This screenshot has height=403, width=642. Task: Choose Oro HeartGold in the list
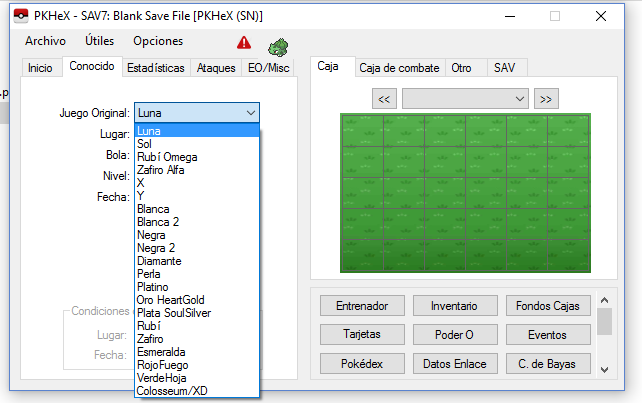[173, 300]
